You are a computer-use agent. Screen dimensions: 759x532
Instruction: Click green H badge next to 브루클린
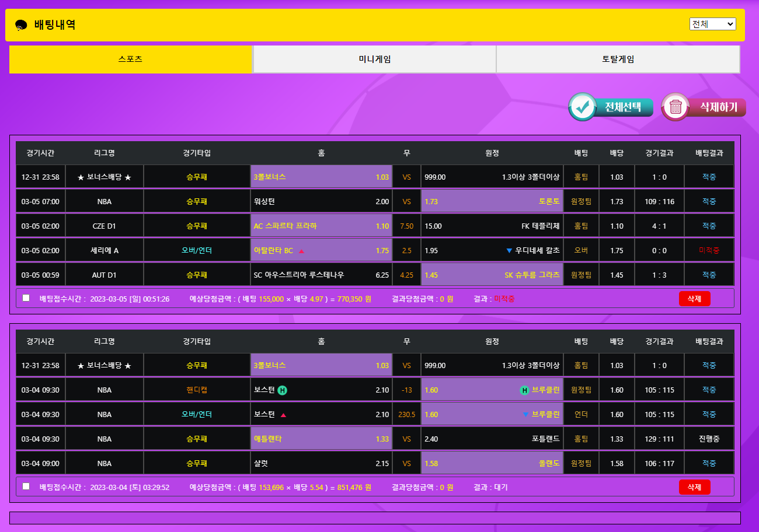point(524,390)
